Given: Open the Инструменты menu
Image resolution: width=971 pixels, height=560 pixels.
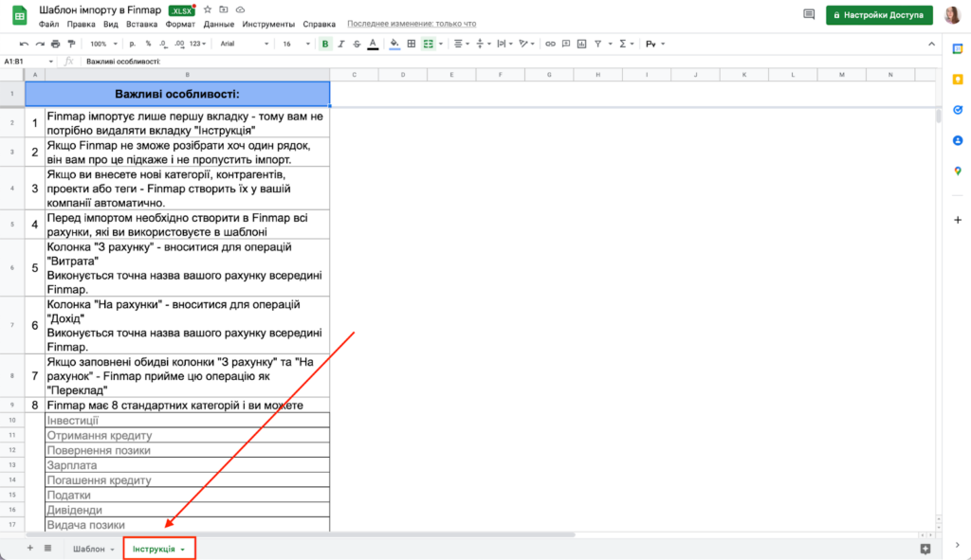Looking at the screenshot, I should tap(268, 24).
